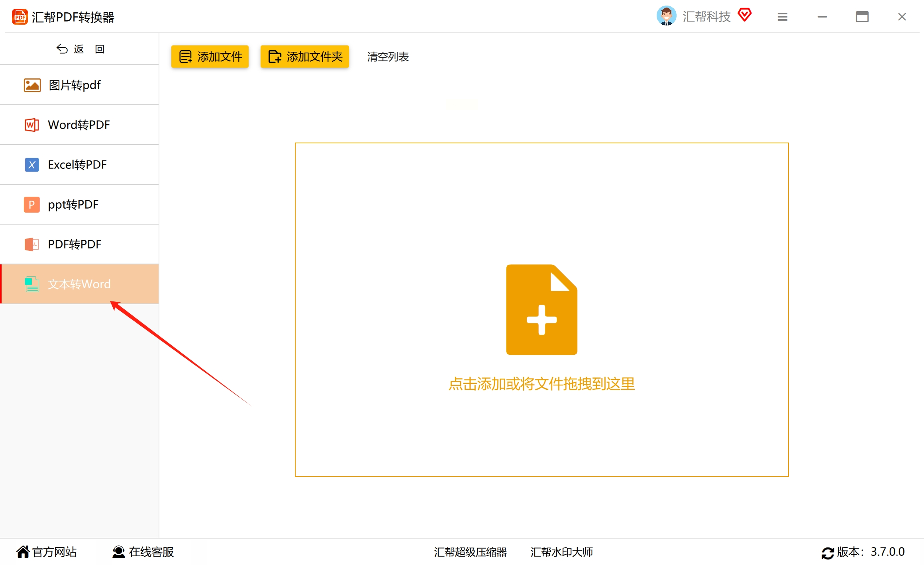Click 清空列表 to clear the list
Viewport: 924px width, 565px height.
tap(388, 57)
